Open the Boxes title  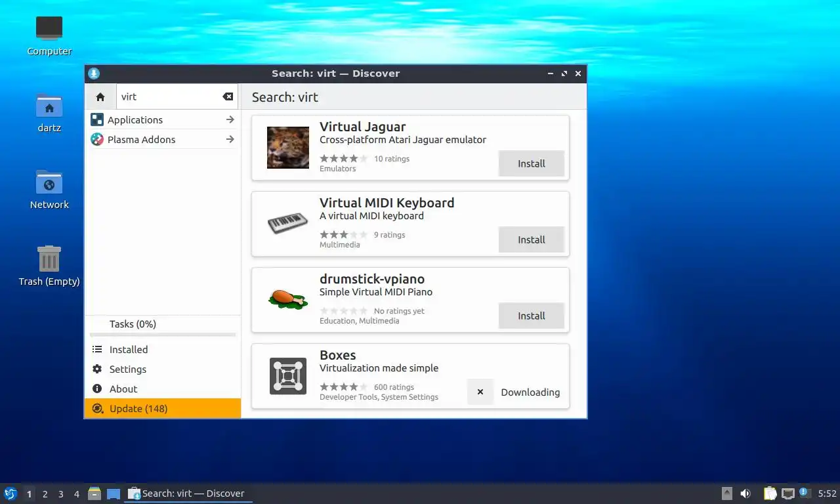point(337,355)
